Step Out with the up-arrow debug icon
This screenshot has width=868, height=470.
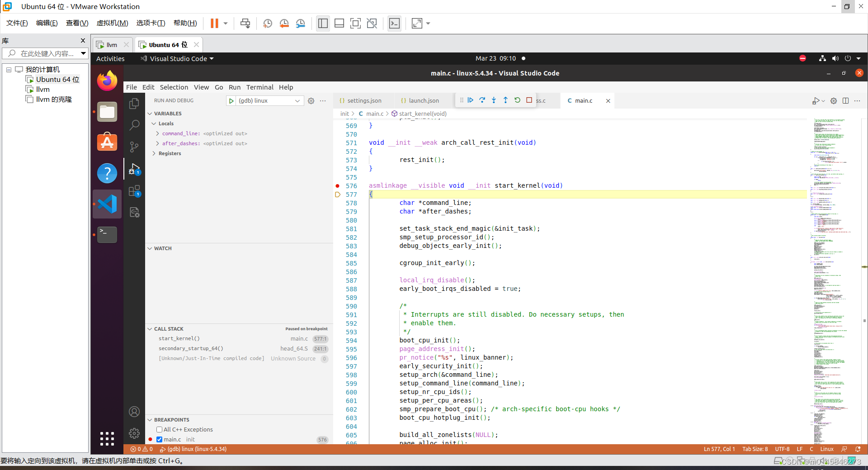coord(505,100)
